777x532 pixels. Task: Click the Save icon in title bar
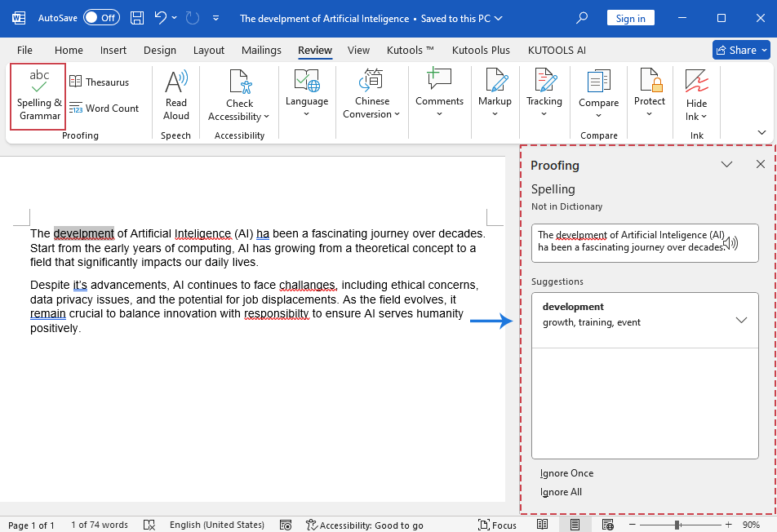(137, 18)
